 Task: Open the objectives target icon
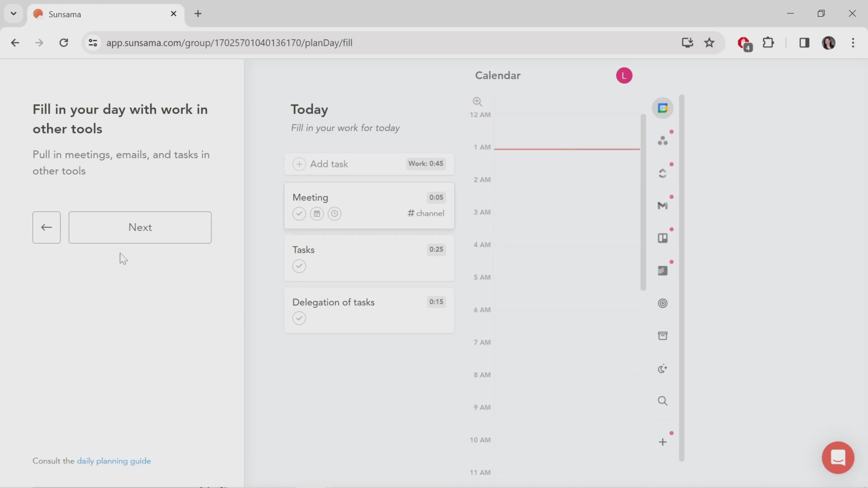(663, 303)
